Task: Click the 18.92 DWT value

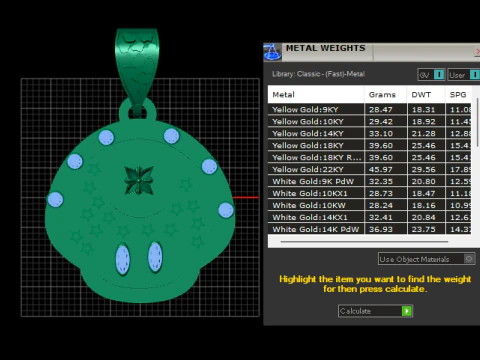Action: 423,122
